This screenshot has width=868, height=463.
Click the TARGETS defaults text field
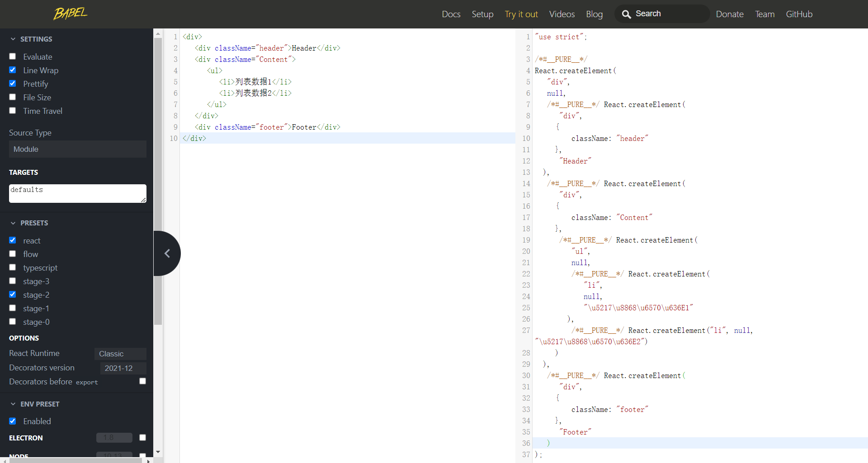(78, 193)
